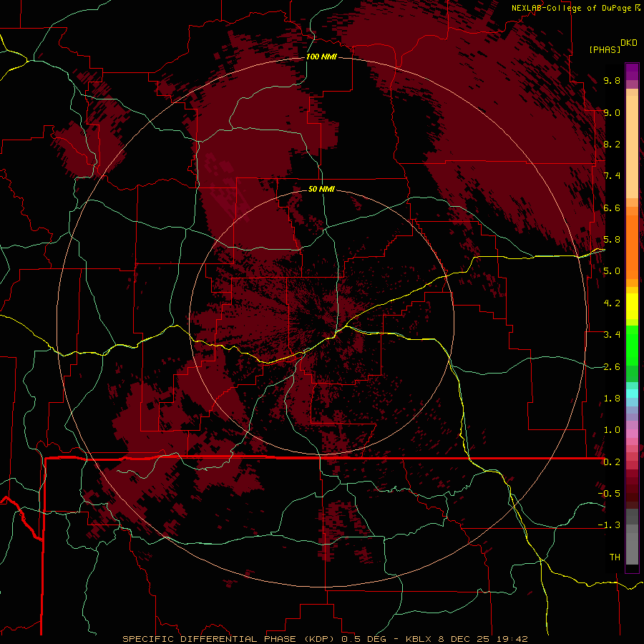The width and height of the screenshot is (644, 644).
Task: Click the 8.2 value on the color scale
Action: click(612, 144)
